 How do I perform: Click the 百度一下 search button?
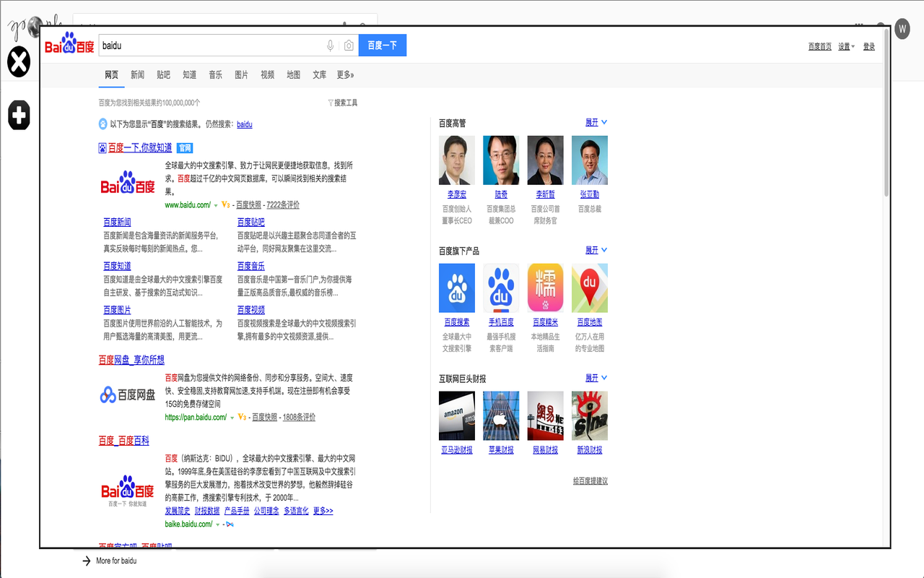coord(383,46)
